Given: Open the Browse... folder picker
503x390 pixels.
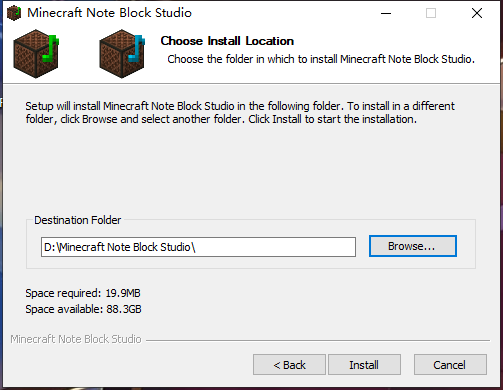Looking at the screenshot, I should point(413,246).
